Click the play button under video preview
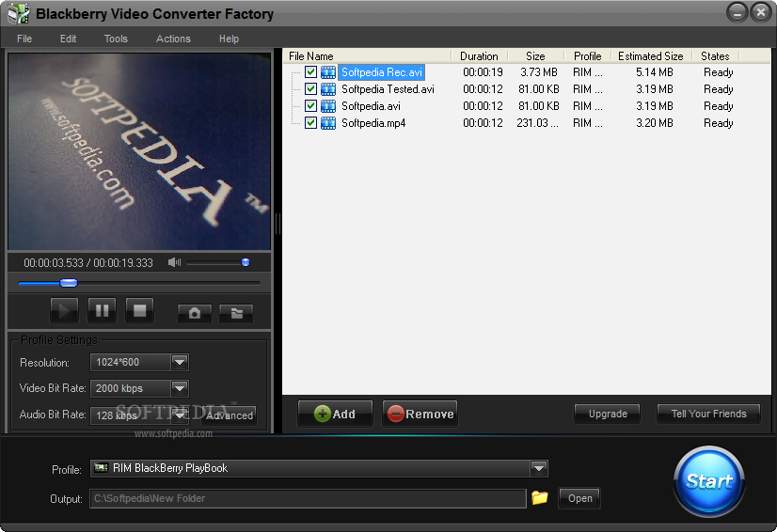This screenshot has height=532, width=777. (64, 310)
